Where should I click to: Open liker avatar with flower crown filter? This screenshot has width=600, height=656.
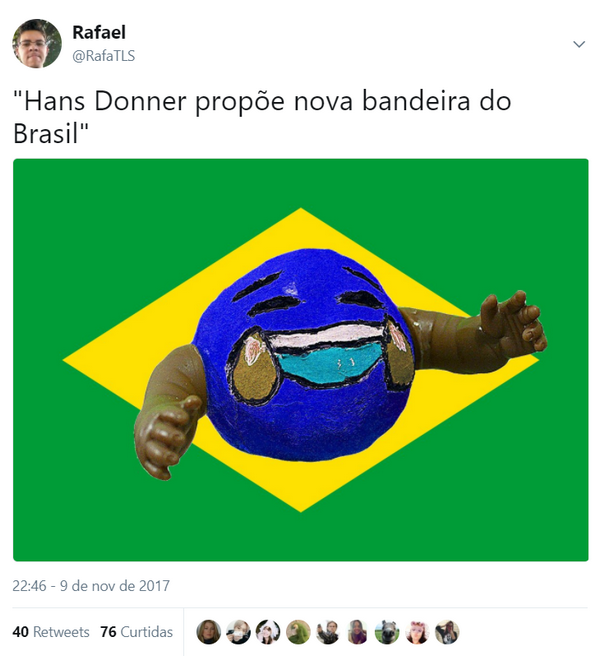[x=417, y=632]
